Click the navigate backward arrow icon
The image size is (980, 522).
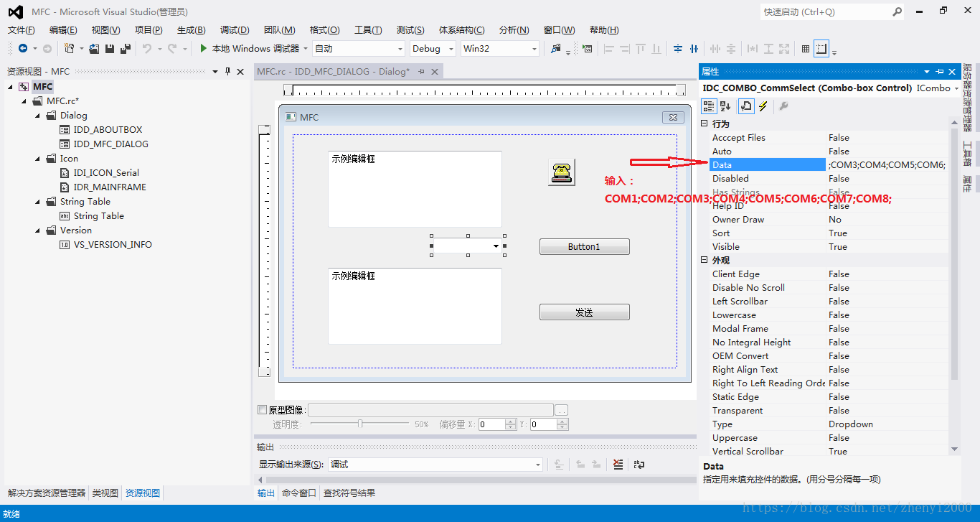[x=23, y=48]
